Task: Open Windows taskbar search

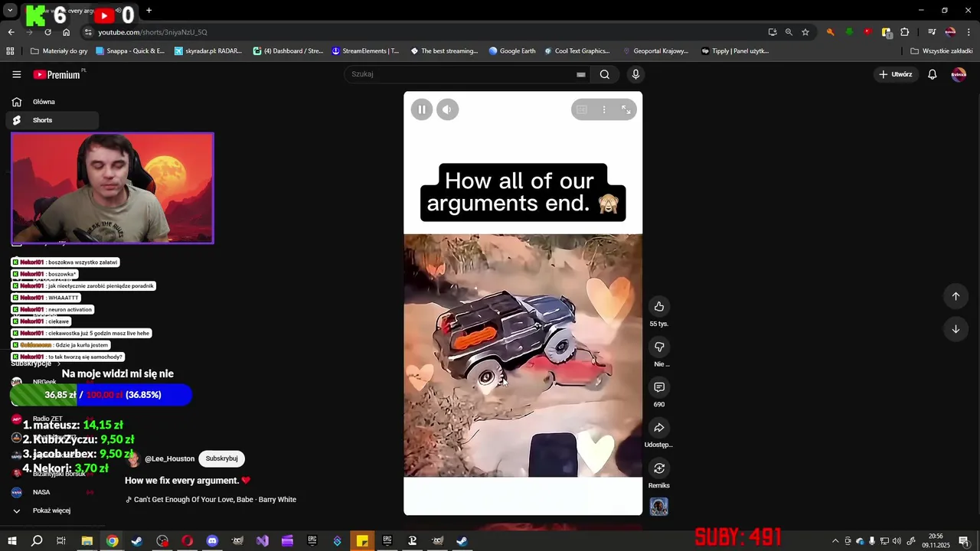Action: click(x=37, y=541)
